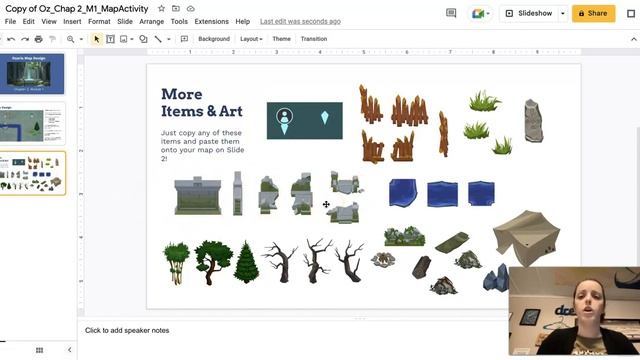Screen dimensions: 640x360
Task: Switch to grid view of slides
Action: 40,350
